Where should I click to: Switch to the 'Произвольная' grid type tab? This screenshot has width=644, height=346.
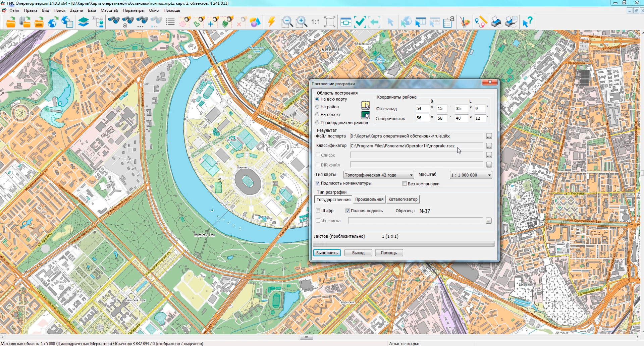(369, 199)
